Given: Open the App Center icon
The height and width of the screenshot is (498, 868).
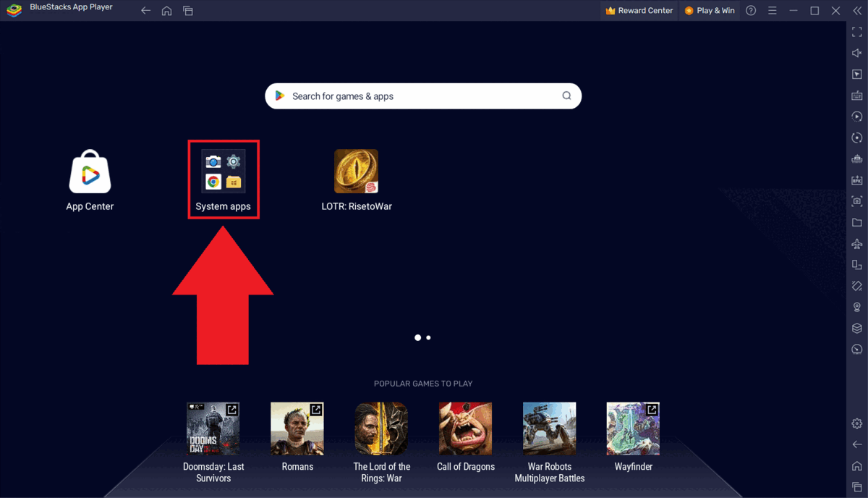Looking at the screenshot, I should (x=90, y=172).
